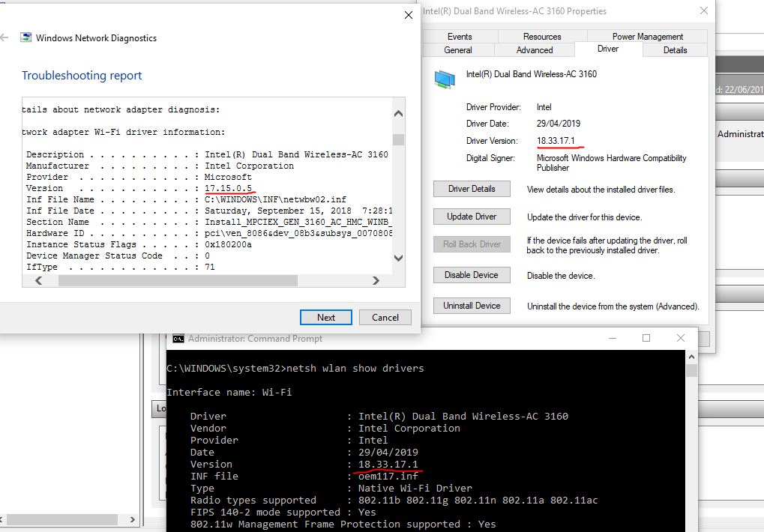Click the back arrow in Network Diagnostics
Viewport: 764px width, 532px height.
pos(4,37)
